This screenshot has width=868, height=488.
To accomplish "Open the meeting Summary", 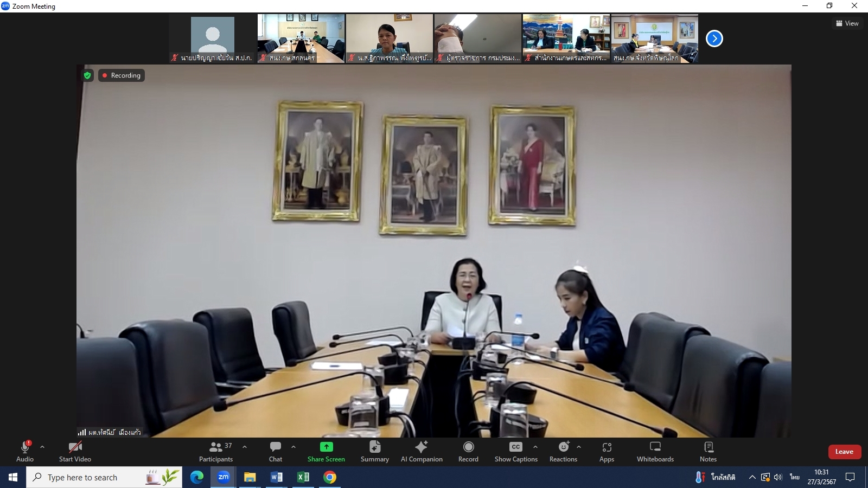I will pyautogui.click(x=375, y=452).
